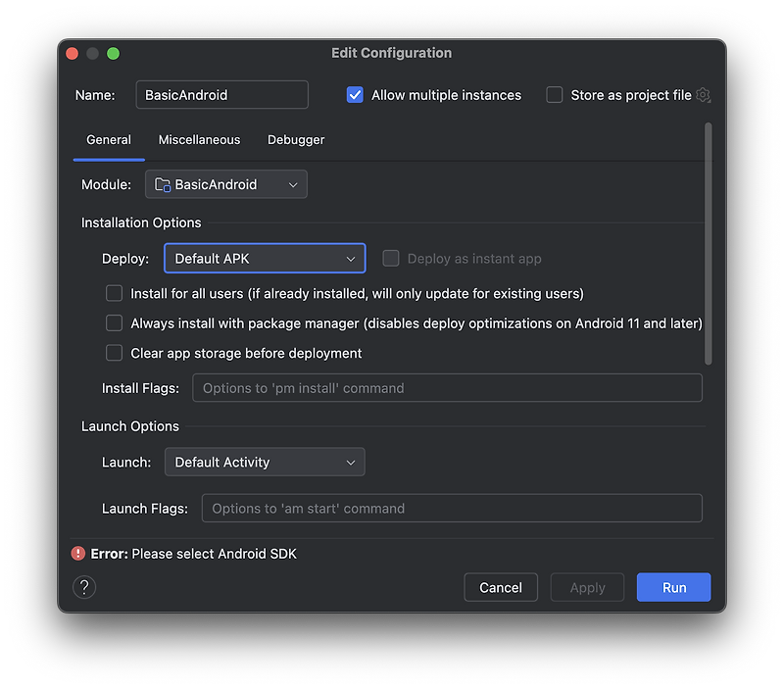
Task: Click the red error exclamation icon
Action: pyautogui.click(x=78, y=553)
